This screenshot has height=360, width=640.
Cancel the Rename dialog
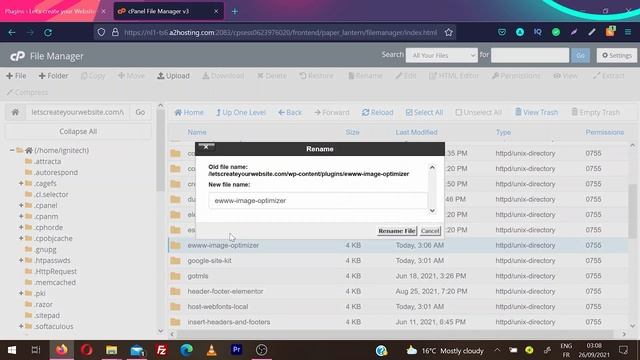pyautogui.click(x=430, y=231)
